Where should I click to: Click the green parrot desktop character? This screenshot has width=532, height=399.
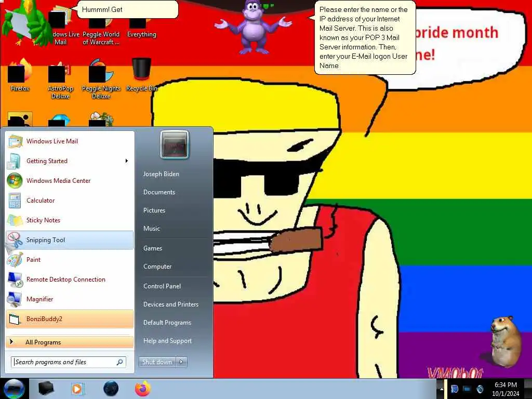(28, 23)
